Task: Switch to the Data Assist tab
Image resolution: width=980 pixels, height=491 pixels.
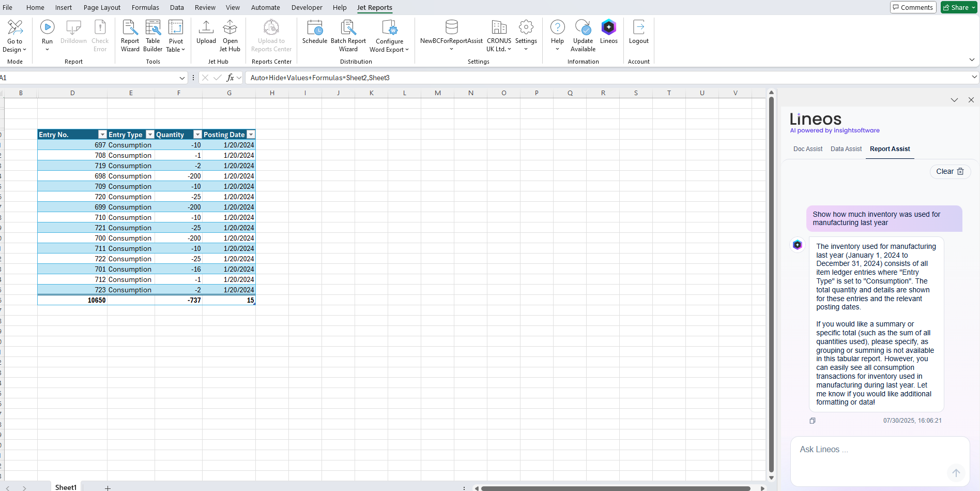Action: tap(846, 149)
